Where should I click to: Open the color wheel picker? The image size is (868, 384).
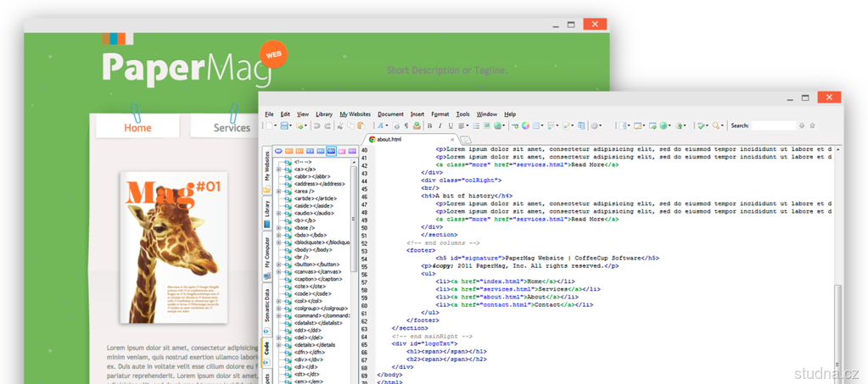pyautogui.click(x=525, y=125)
